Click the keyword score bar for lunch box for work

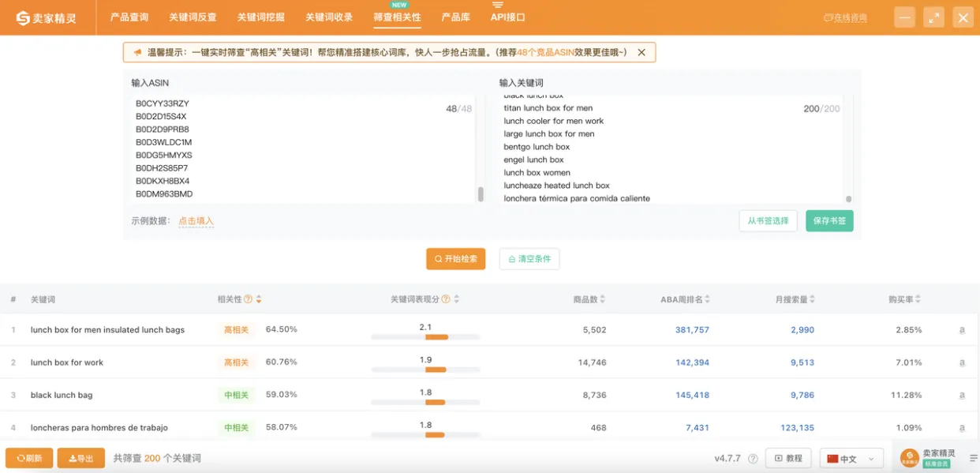coord(425,368)
